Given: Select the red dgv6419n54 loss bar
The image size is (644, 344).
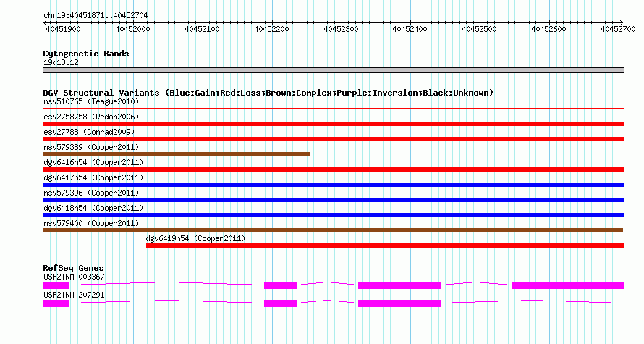Looking at the screenshot, I should pyautogui.click(x=385, y=246).
